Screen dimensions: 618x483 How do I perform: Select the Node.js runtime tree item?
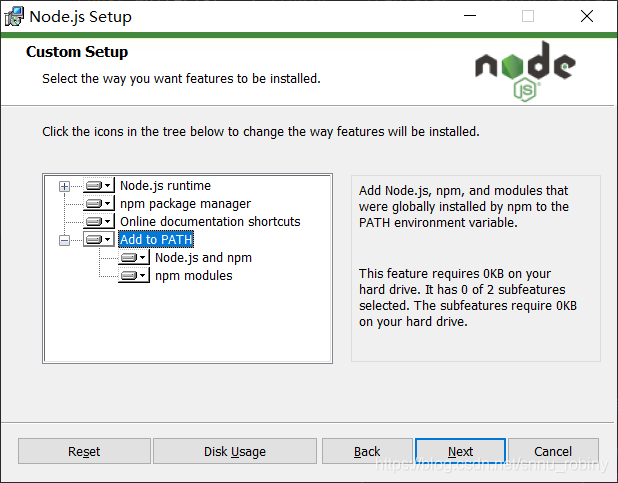click(x=165, y=186)
